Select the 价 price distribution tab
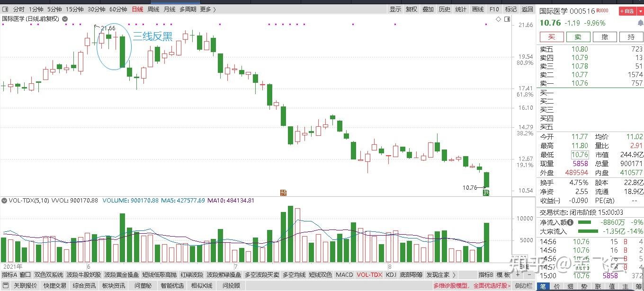 tap(556, 286)
